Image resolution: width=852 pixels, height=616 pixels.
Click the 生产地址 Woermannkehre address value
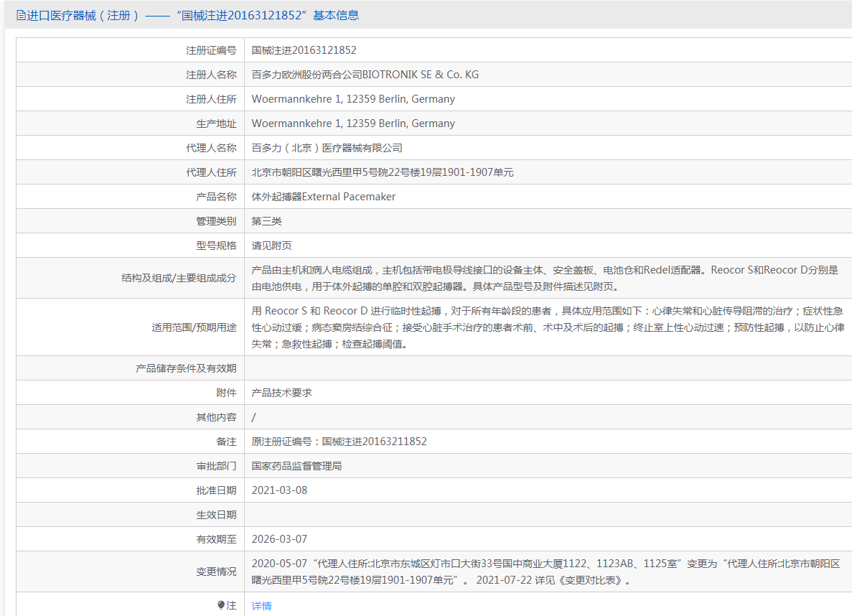coord(353,123)
